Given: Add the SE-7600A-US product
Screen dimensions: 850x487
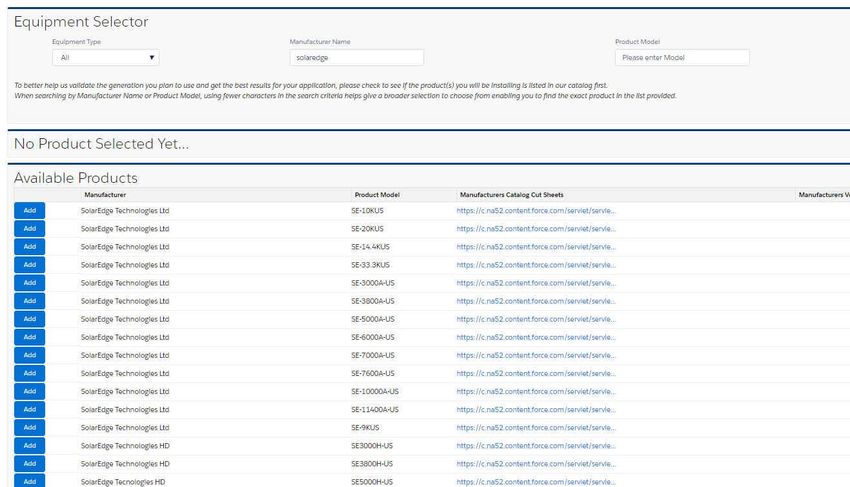Looking at the screenshot, I should (30, 373).
